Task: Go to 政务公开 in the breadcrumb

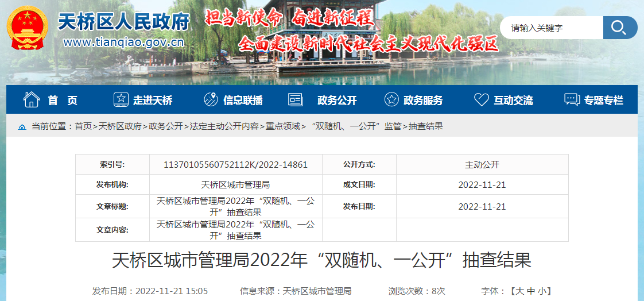Action: coord(165,126)
